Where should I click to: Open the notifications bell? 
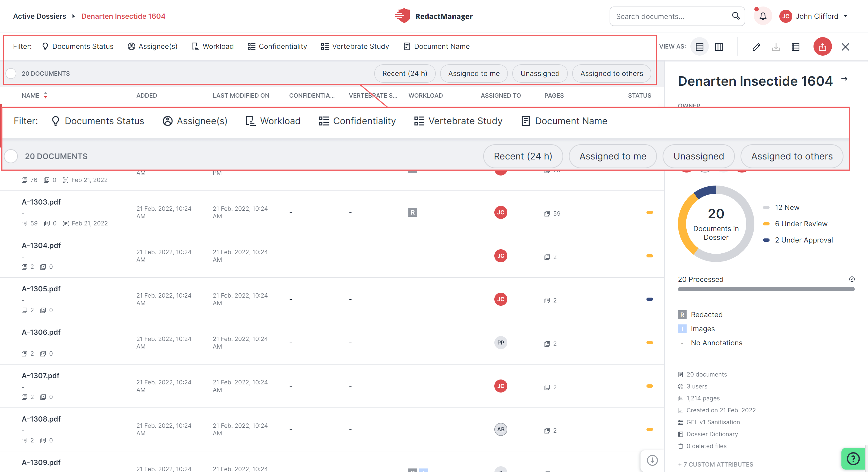(763, 16)
